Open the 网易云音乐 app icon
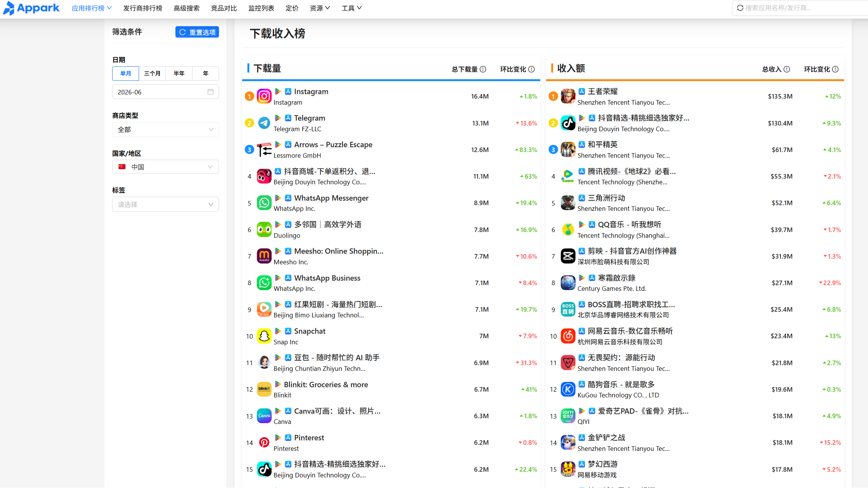Image resolution: width=868 pixels, height=488 pixels. click(x=568, y=336)
